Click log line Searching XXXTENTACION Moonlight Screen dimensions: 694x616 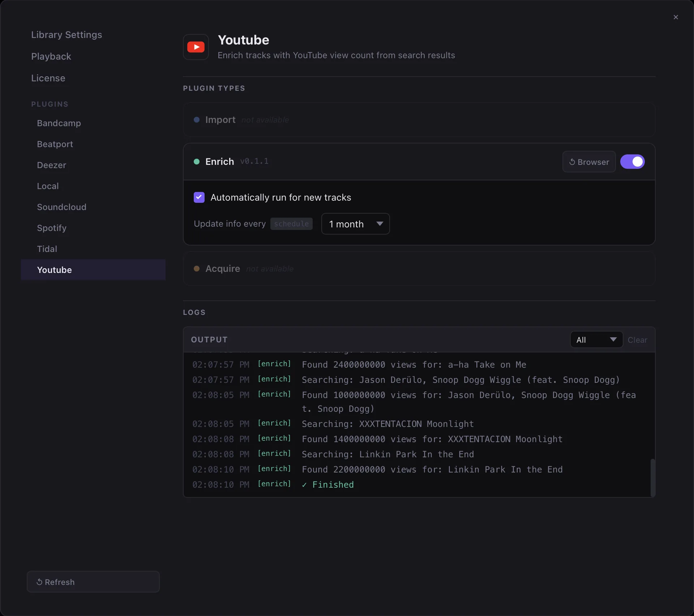[x=419, y=424]
